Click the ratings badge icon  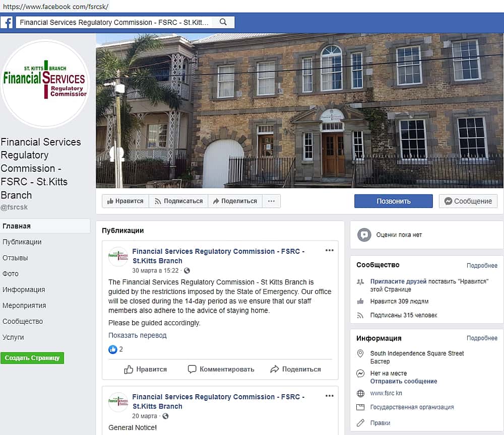364,235
